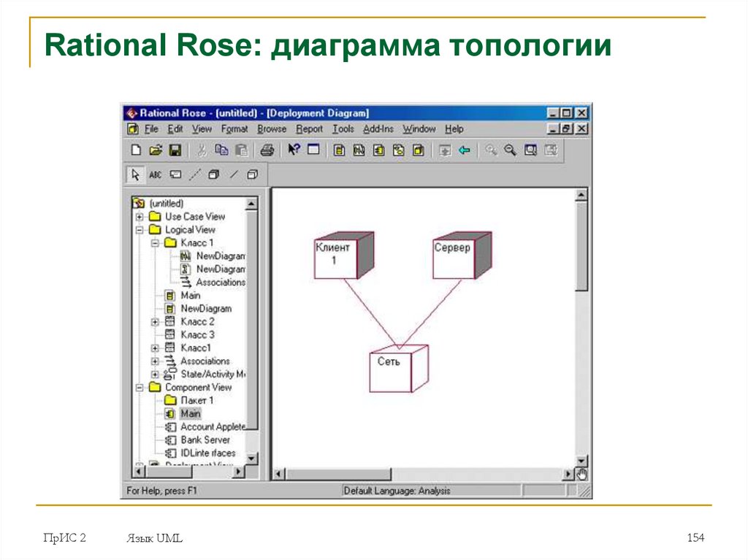
Task: Click the diagram's horizontal scroll left arrow
Action: click(279, 474)
